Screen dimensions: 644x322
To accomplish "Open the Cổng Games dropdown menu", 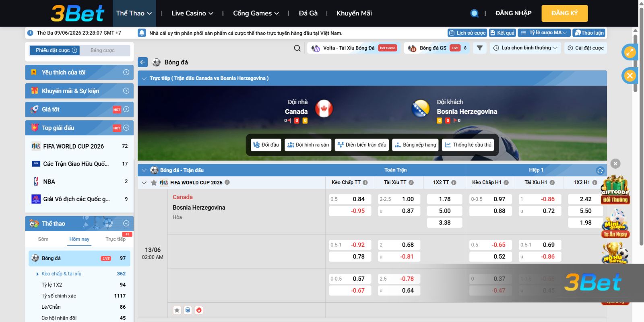I will 256,13.
